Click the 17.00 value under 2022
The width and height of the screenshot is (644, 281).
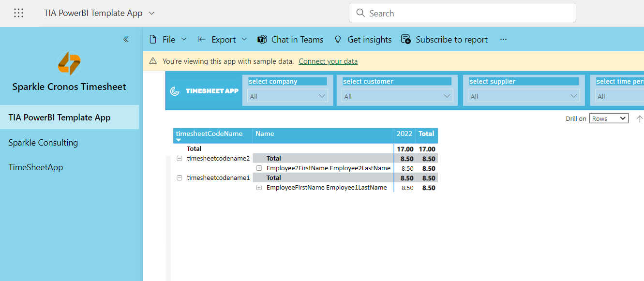(405, 149)
